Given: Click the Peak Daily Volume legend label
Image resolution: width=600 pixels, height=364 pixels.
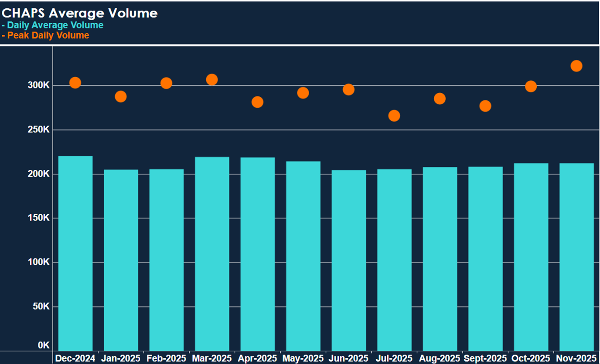Looking at the screenshot, I should 48,35.
